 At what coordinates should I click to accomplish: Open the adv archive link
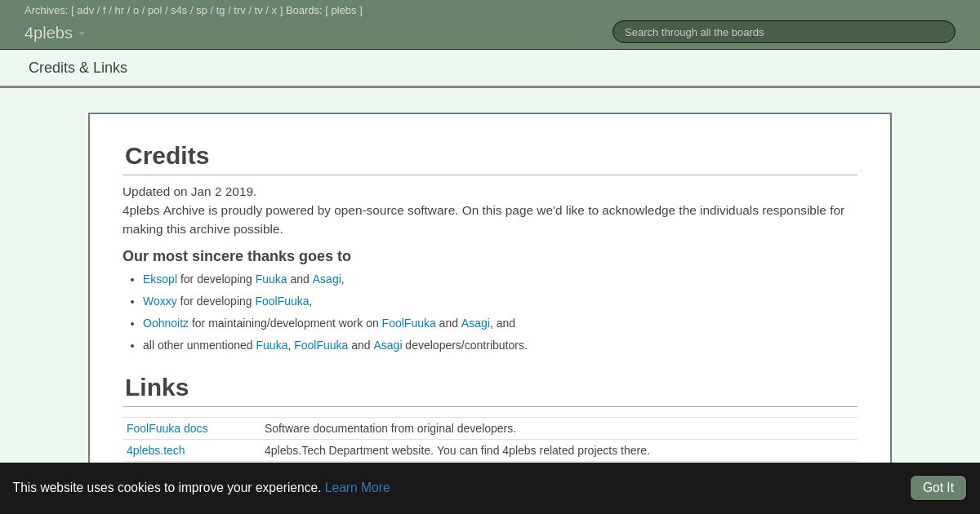[86, 11]
